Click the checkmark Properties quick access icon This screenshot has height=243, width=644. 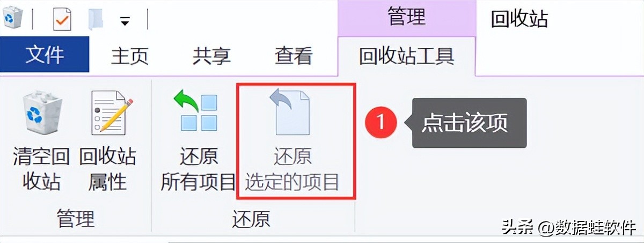62,20
